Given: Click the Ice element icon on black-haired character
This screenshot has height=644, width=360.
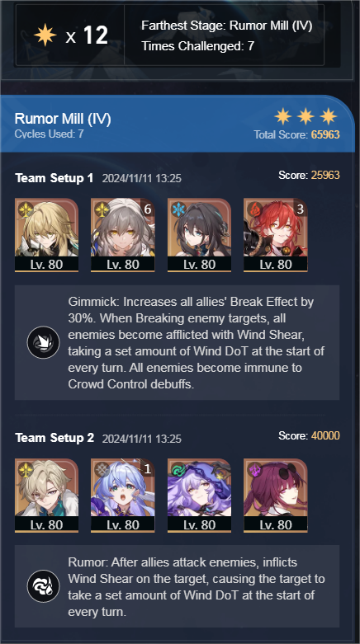Looking at the screenshot, I should [x=178, y=209].
